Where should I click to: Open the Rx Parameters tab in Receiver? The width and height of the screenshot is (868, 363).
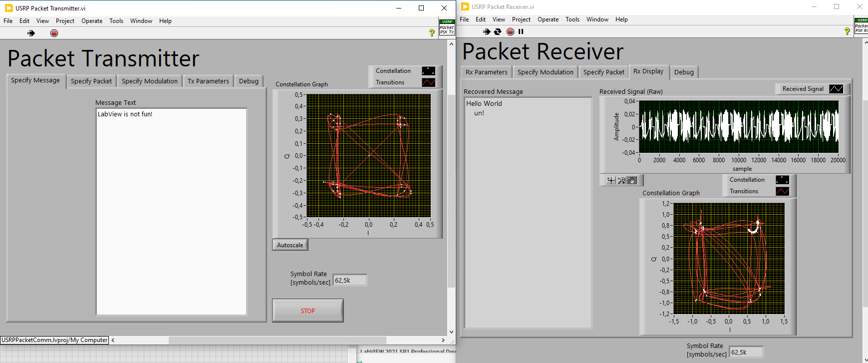(486, 72)
